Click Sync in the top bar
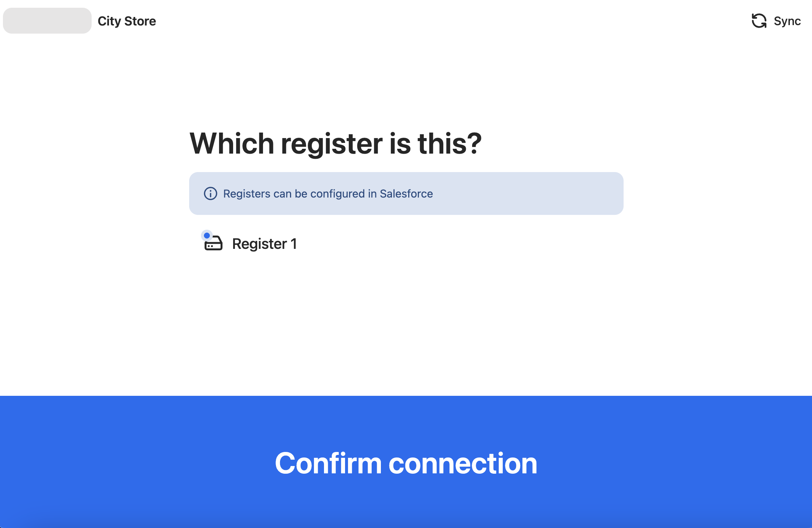The image size is (812, 528). click(x=787, y=21)
